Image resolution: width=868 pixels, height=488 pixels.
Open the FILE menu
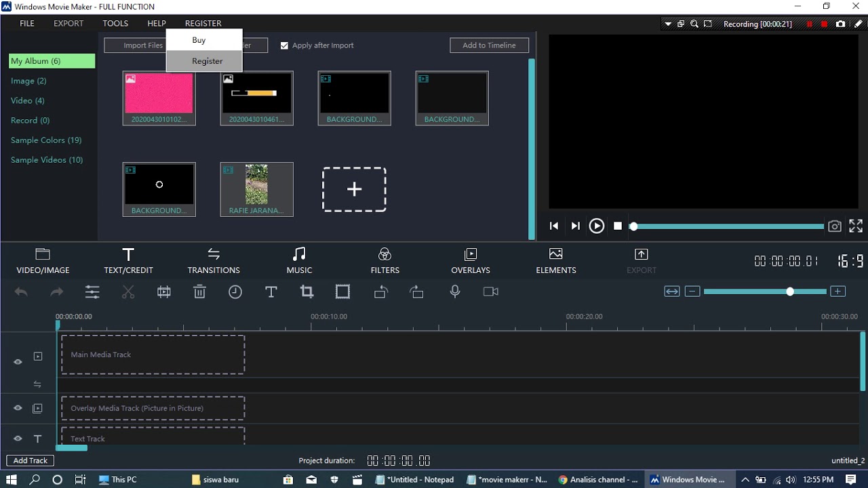(x=27, y=23)
